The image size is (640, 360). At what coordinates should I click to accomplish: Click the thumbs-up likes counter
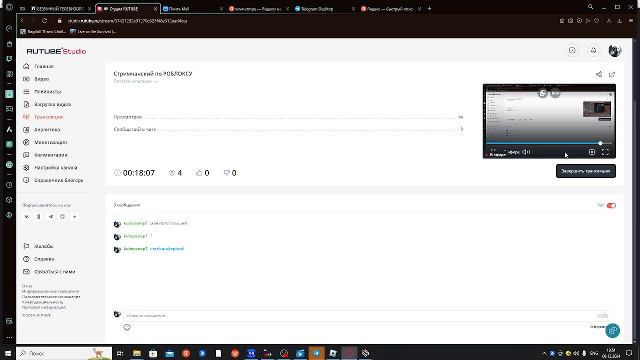[202, 173]
